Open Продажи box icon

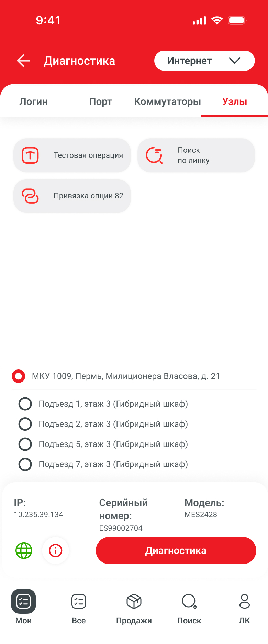coord(134,602)
